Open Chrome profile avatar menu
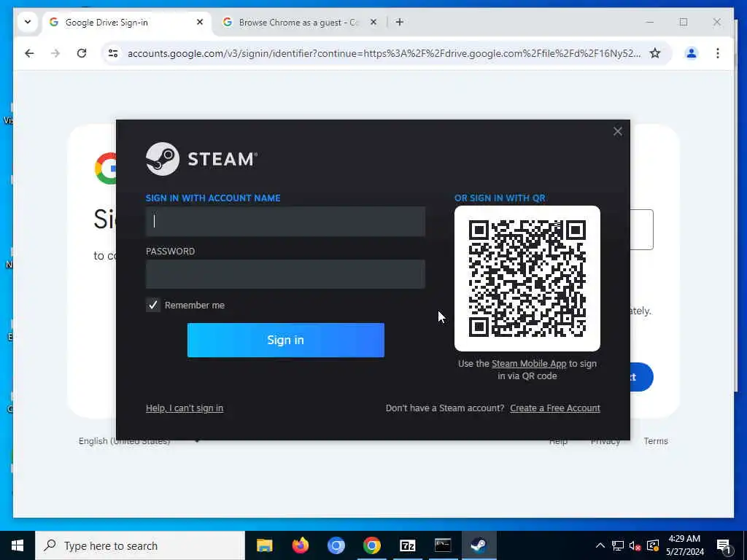 [692, 53]
